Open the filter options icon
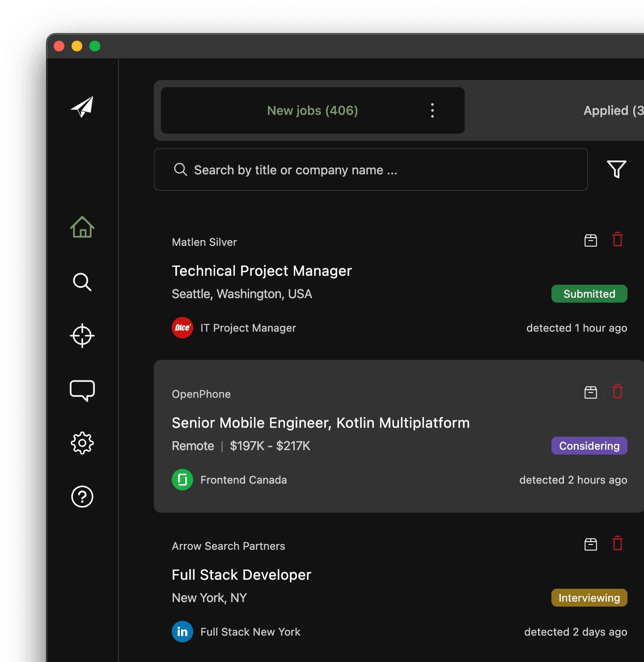Image resolution: width=644 pixels, height=662 pixels. point(616,169)
